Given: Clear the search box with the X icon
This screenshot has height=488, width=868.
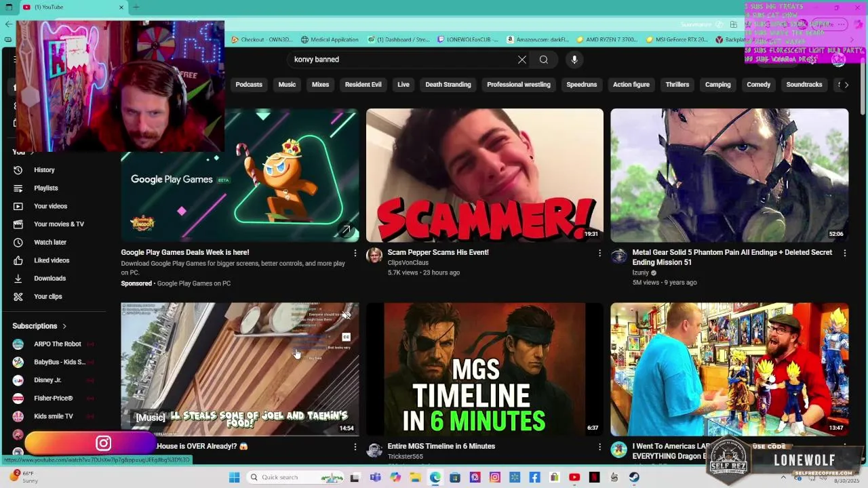Looking at the screenshot, I should click(x=522, y=60).
